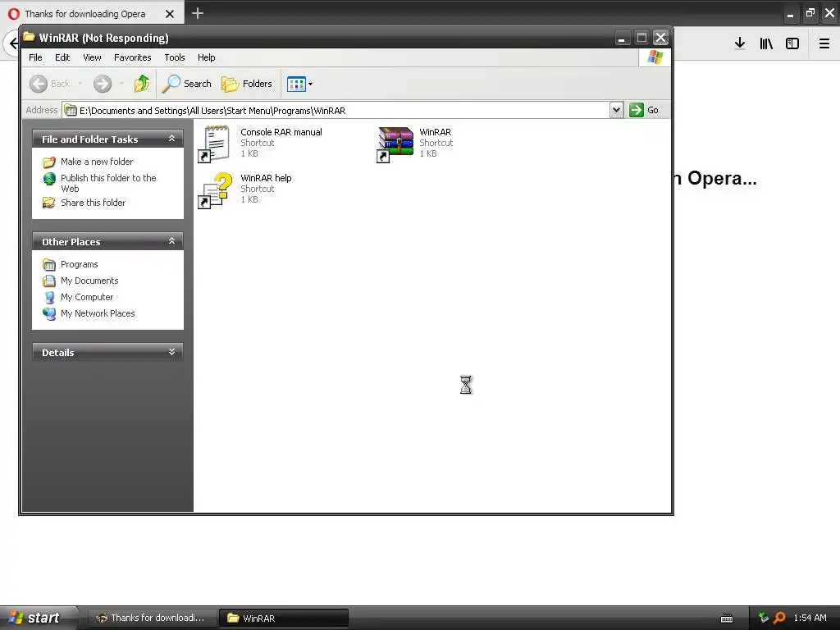Open the Console RAR manual shortcut icon
The height and width of the screenshot is (630, 840).
coord(215,144)
